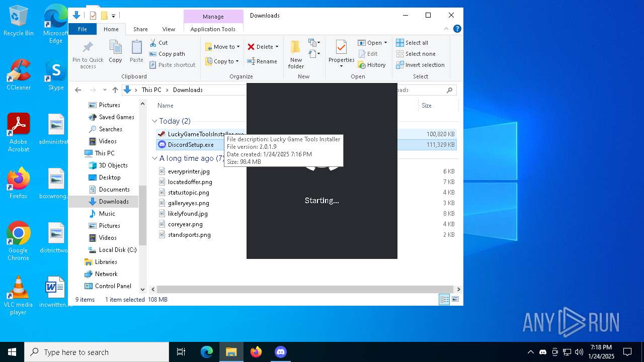Open the File menu
This screenshot has width=644, height=362.
coord(82,29)
